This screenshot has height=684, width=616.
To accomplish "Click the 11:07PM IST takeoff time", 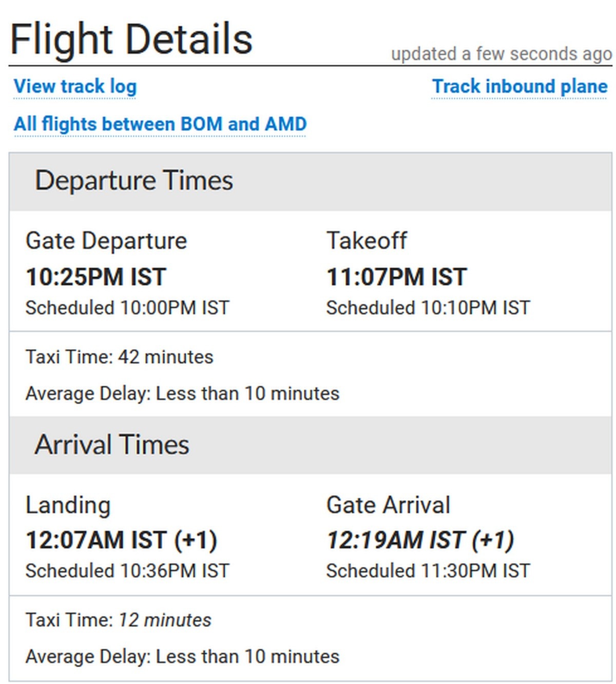I will pos(397,277).
